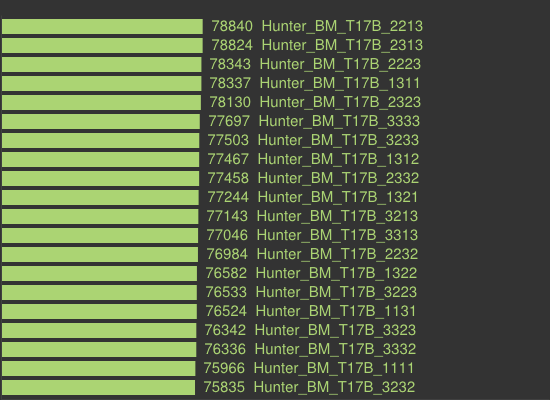The width and height of the screenshot is (550, 400).
Task: Select the bar for Hunter_BM_T17B_1311
Action: pyautogui.click(x=101, y=84)
